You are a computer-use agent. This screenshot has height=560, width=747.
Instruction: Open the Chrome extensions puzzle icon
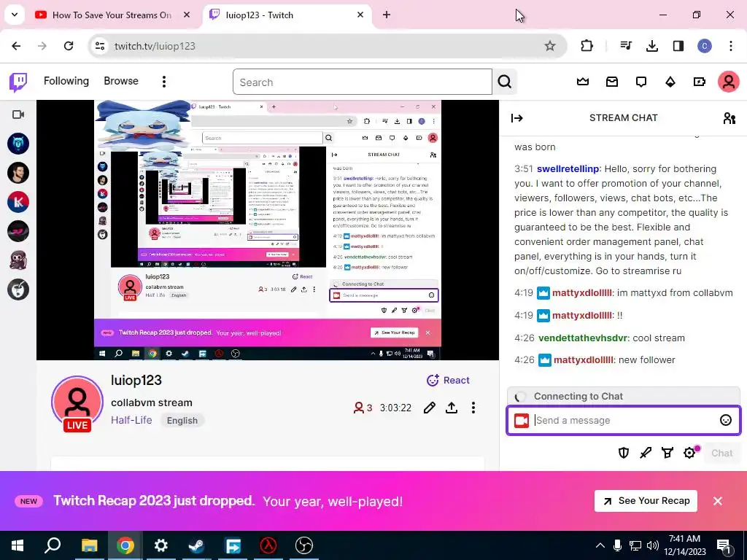click(x=587, y=46)
